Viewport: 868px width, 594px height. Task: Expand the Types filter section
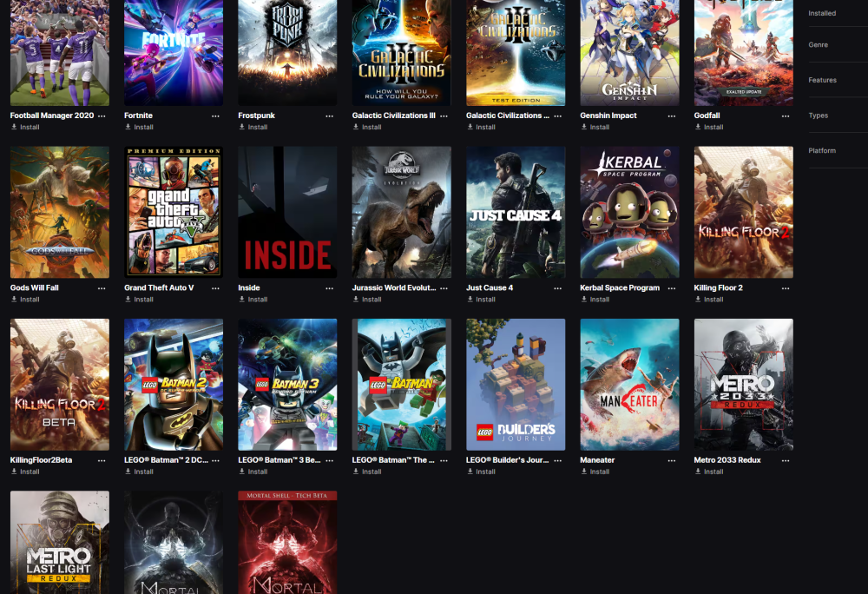tap(818, 115)
